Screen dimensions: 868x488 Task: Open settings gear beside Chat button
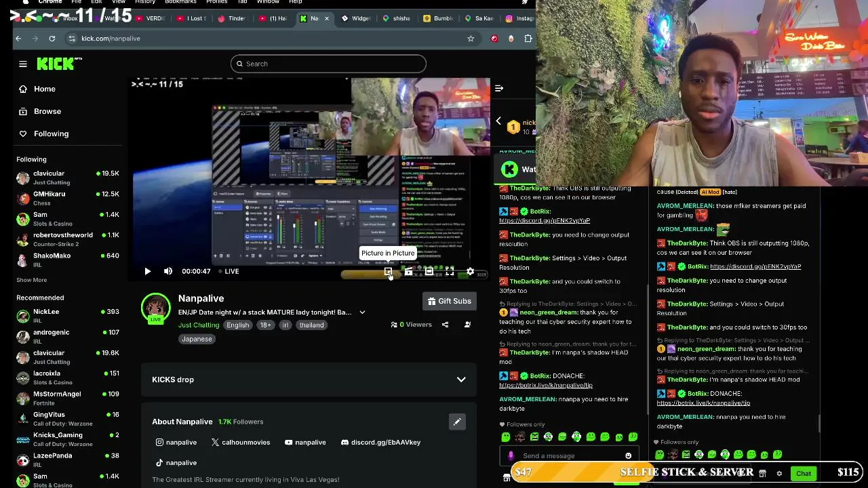click(779, 473)
